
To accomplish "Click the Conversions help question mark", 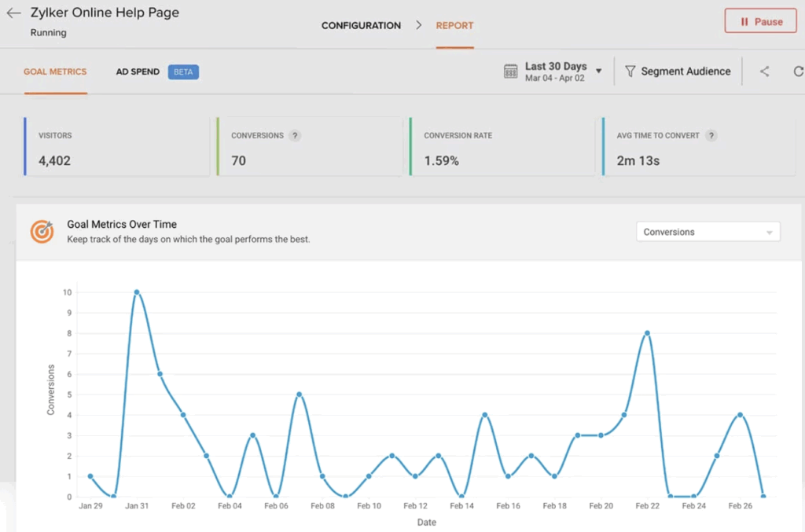I will click(x=295, y=136).
